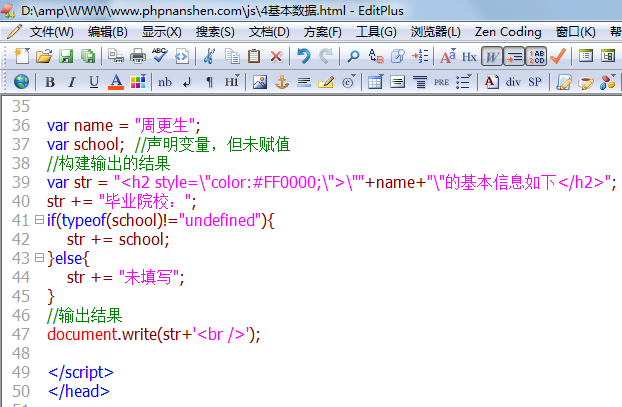The width and height of the screenshot is (622, 407).
Task: Open a file with the folder icon
Action: tap(44, 56)
